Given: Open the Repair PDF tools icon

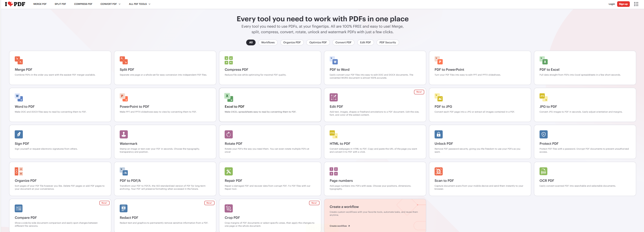Looking at the screenshot, I should (x=228, y=171).
